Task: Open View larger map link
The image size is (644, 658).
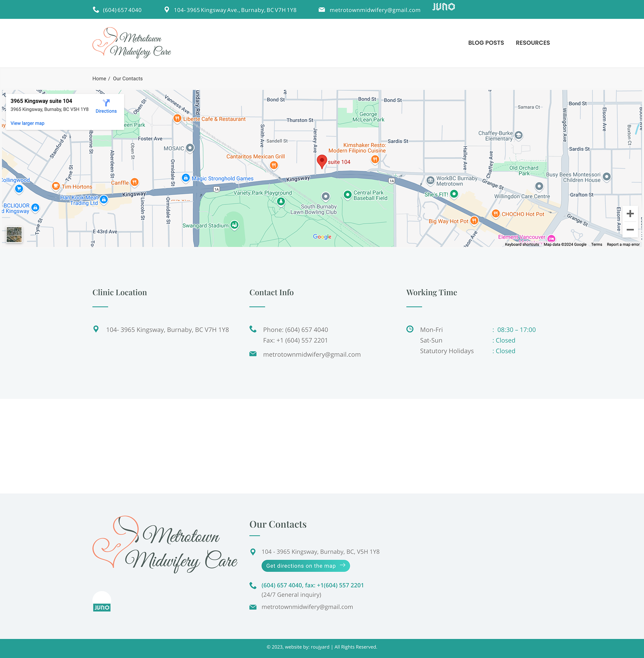Action: click(28, 123)
